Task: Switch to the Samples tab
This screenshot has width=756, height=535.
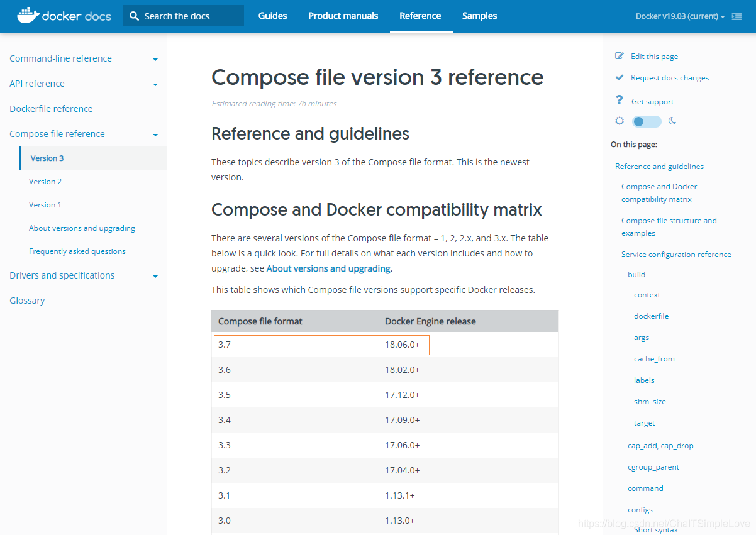Action: (479, 16)
